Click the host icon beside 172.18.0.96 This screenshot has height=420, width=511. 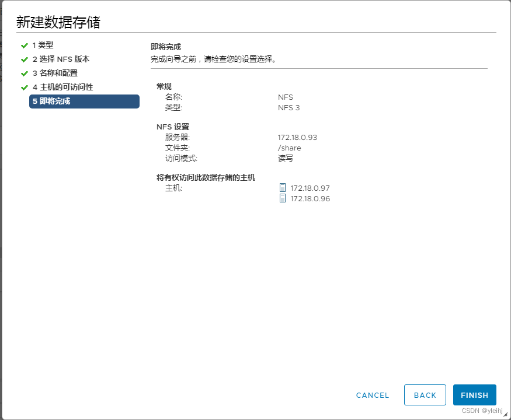point(283,198)
